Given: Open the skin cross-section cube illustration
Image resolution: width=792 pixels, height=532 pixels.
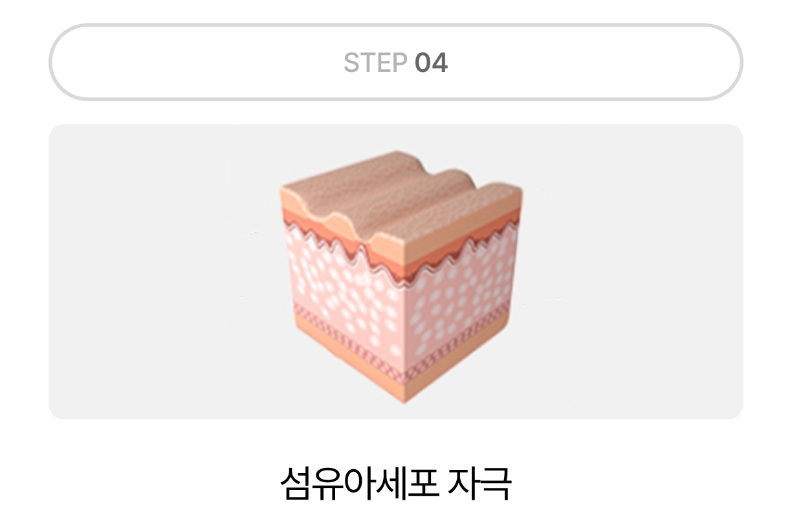Looking at the screenshot, I should click(401, 276).
